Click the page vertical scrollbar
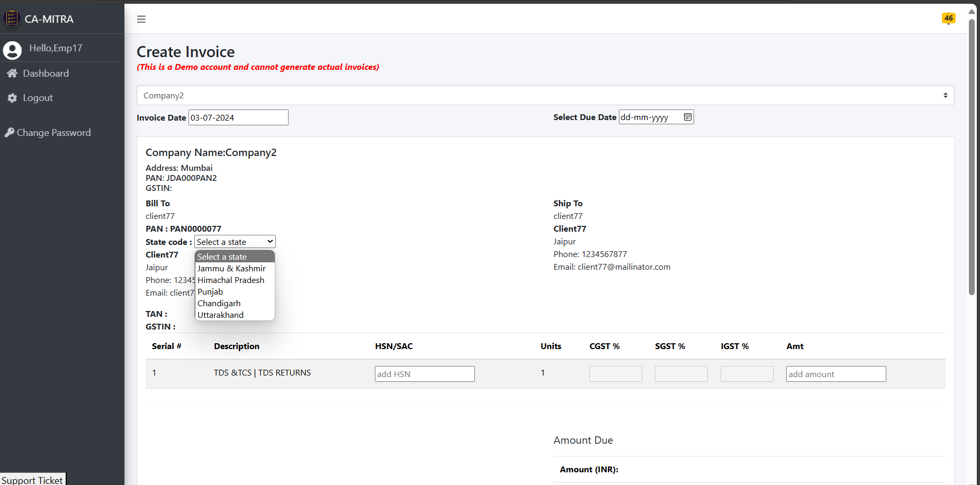The image size is (980, 485). tap(972, 157)
